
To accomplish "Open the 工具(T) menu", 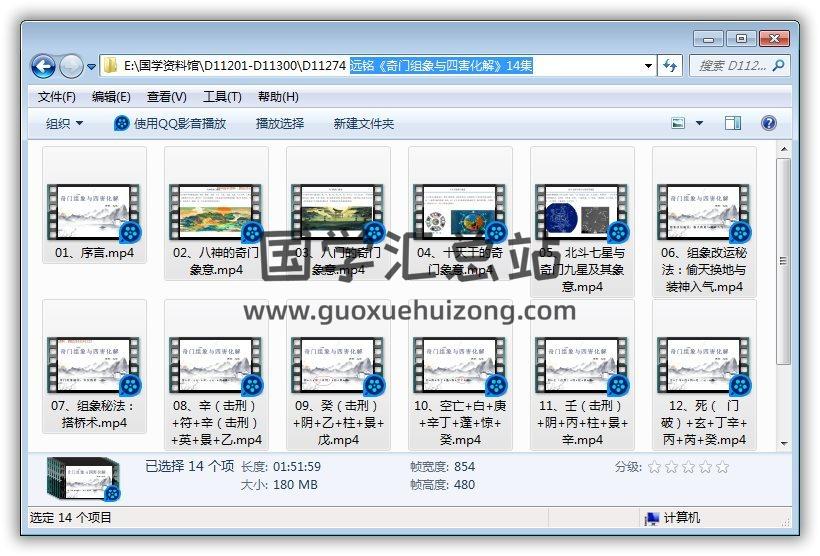I will point(222,97).
